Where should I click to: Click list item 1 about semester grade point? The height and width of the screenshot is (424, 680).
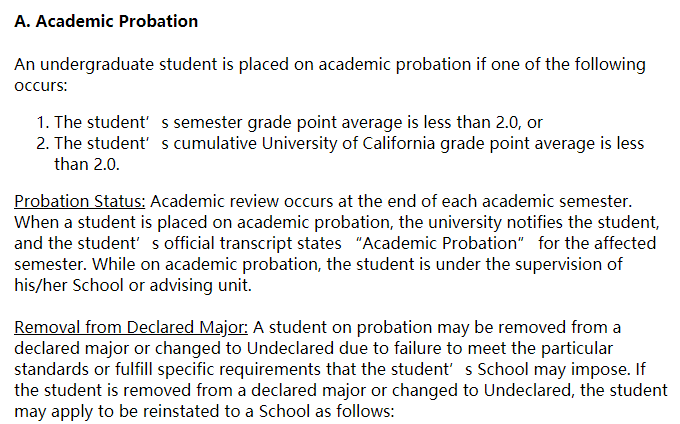tap(289, 122)
